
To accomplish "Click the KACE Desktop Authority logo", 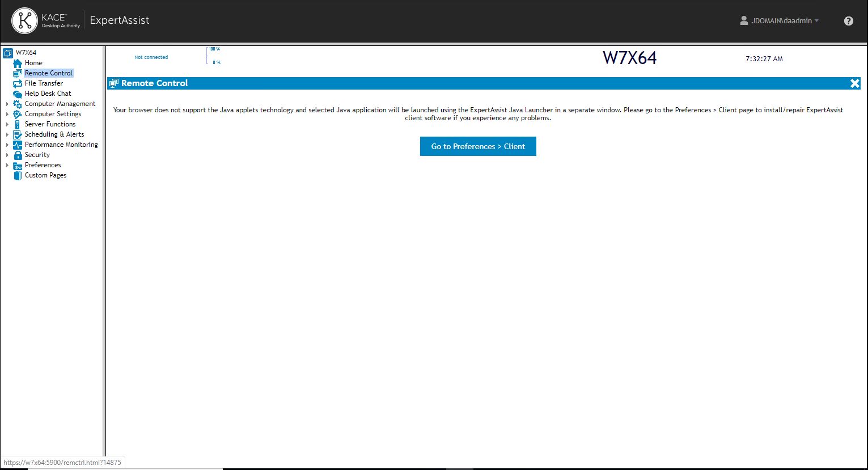I will click(46, 21).
